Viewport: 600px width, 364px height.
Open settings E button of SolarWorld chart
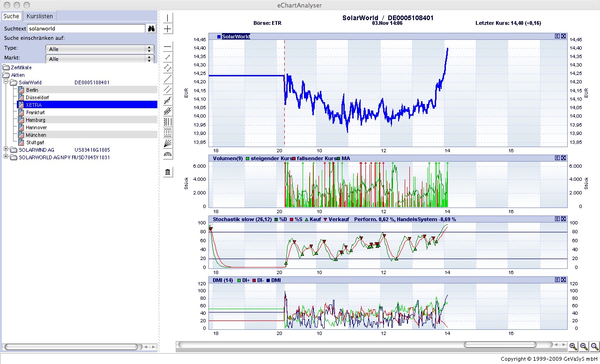[557, 36]
